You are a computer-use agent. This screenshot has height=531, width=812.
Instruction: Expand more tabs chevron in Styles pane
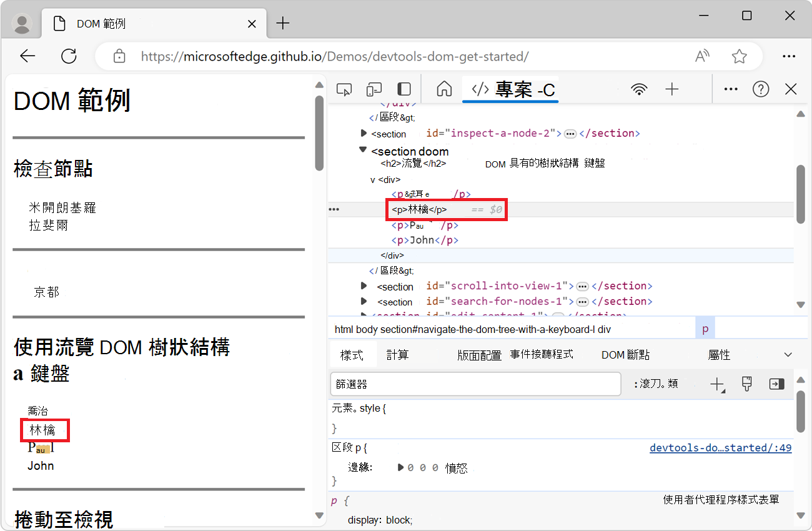(x=788, y=355)
